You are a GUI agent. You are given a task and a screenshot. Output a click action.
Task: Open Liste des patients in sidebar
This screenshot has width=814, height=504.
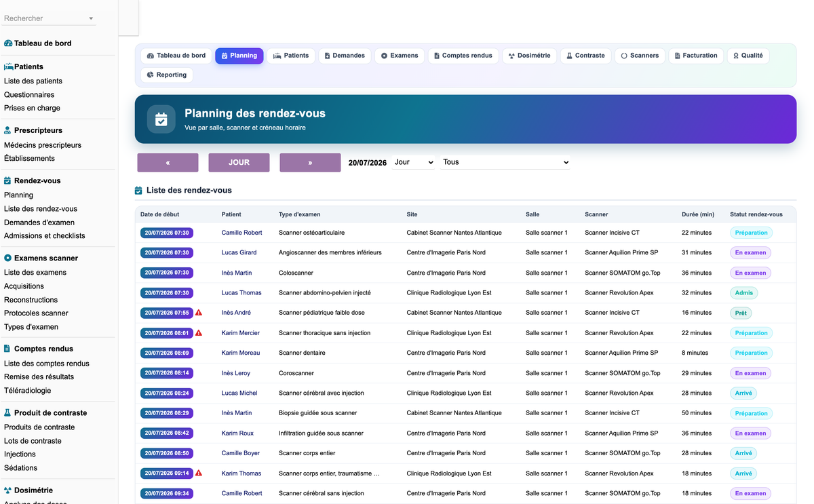click(x=33, y=81)
